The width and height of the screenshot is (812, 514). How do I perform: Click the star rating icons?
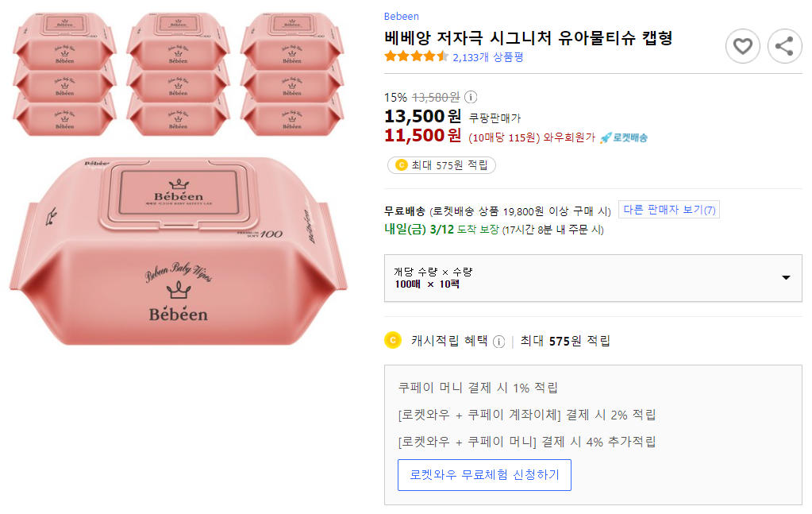click(416, 56)
